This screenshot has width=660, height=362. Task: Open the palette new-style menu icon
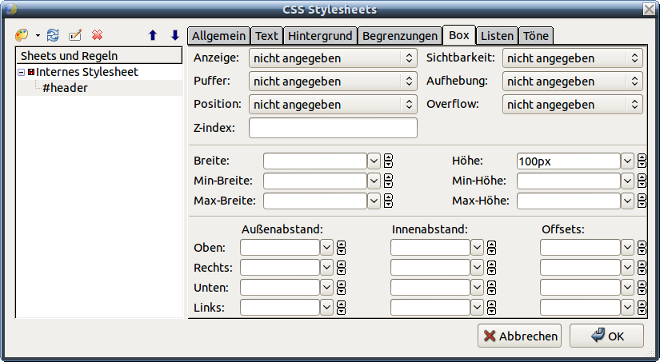point(21,35)
